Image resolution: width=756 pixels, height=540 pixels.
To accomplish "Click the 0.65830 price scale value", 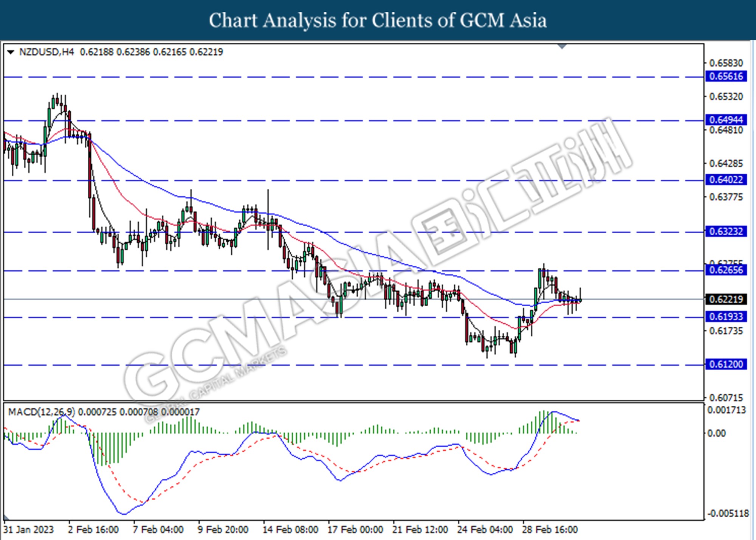I will [x=726, y=63].
